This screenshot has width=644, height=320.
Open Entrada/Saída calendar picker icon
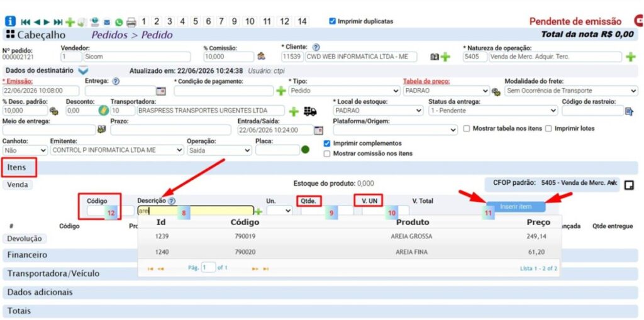click(319, 130)
